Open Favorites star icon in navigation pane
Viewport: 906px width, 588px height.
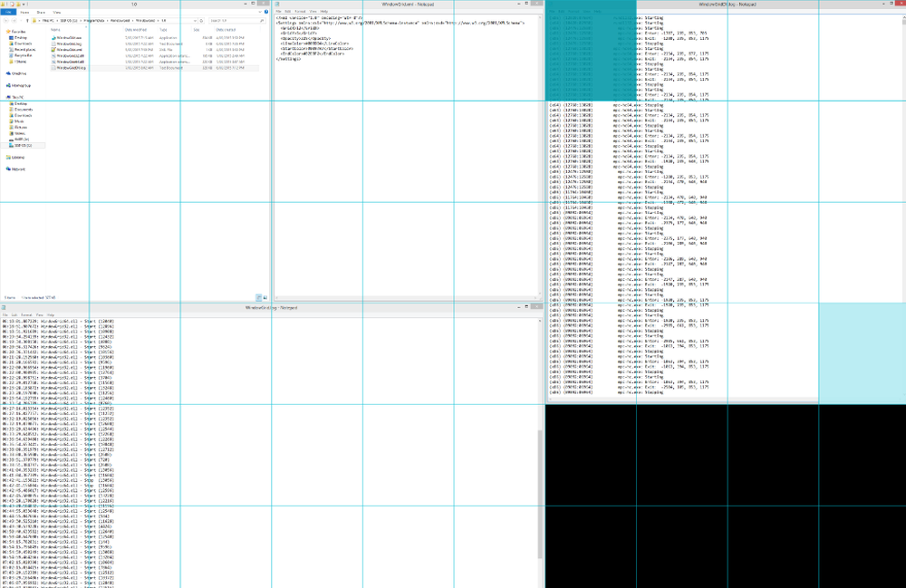coord(8,32)
